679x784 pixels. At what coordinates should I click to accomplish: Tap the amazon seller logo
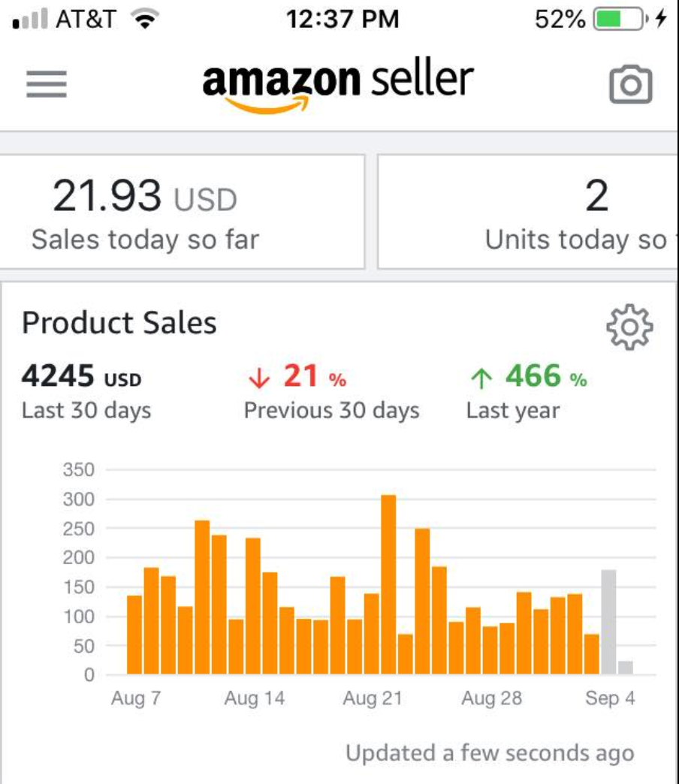point(338,85)
